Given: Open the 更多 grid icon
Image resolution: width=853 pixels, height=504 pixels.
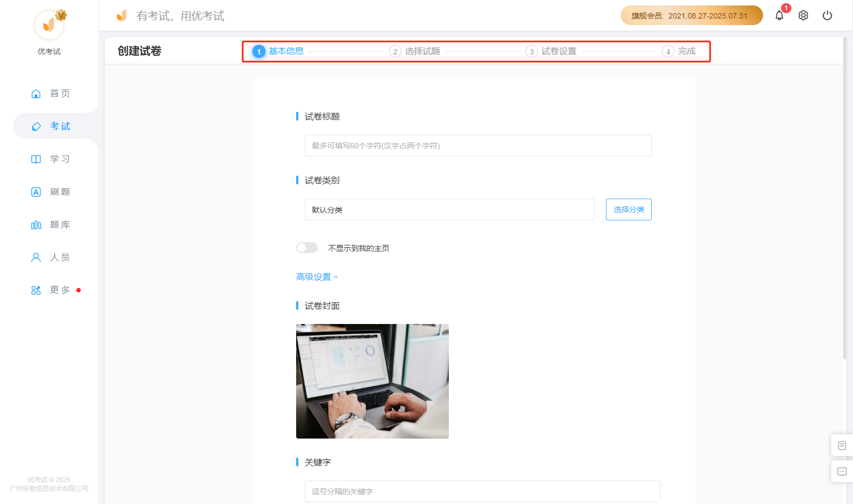Looking at the screenshot, I should coord(36,290).
